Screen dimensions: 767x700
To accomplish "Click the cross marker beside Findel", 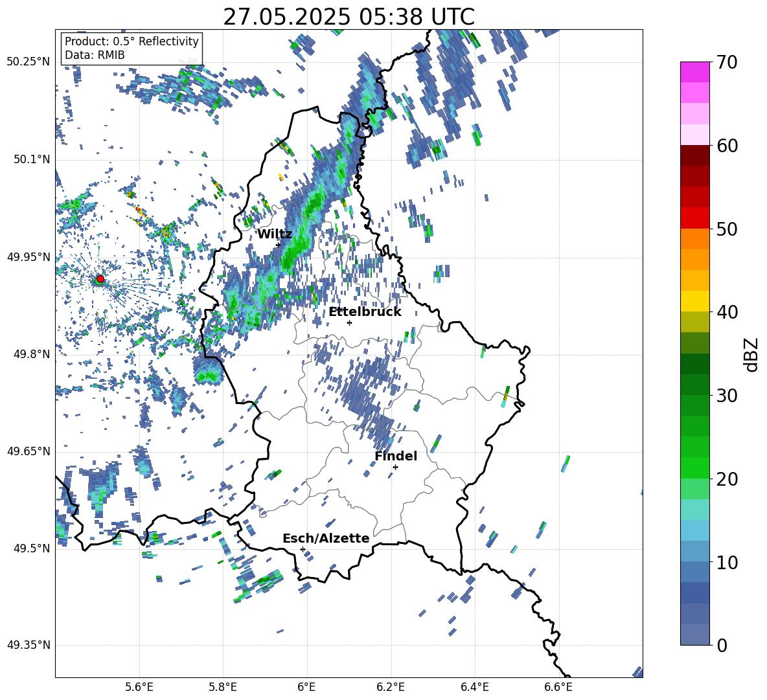I will click(395, 468).
